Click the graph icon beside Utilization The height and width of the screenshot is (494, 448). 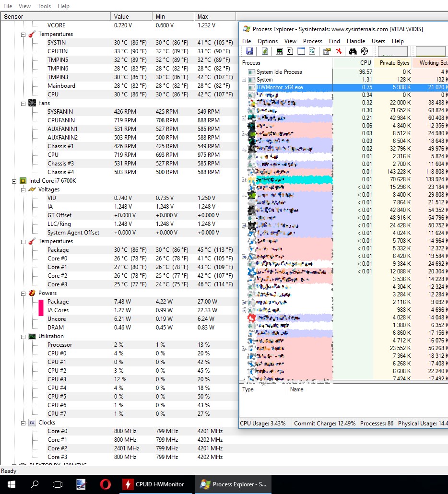32,336
